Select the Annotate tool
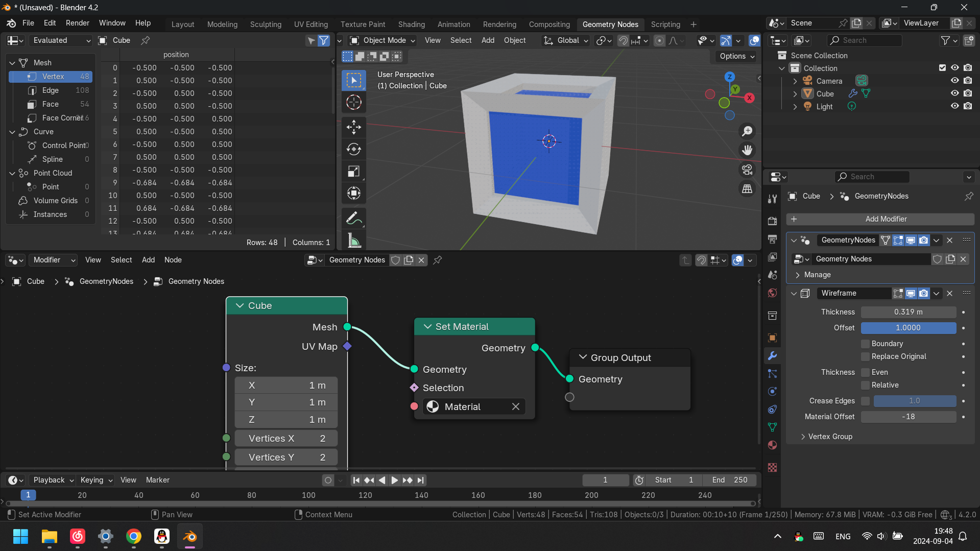This screenshot has width=980, height=551. [353, 218]
